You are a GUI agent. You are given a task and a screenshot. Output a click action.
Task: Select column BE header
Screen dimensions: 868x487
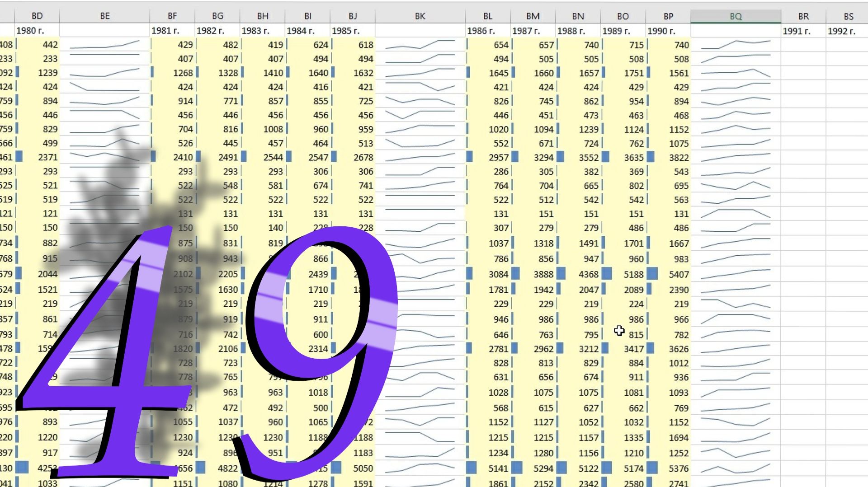[x=105, y=16]
